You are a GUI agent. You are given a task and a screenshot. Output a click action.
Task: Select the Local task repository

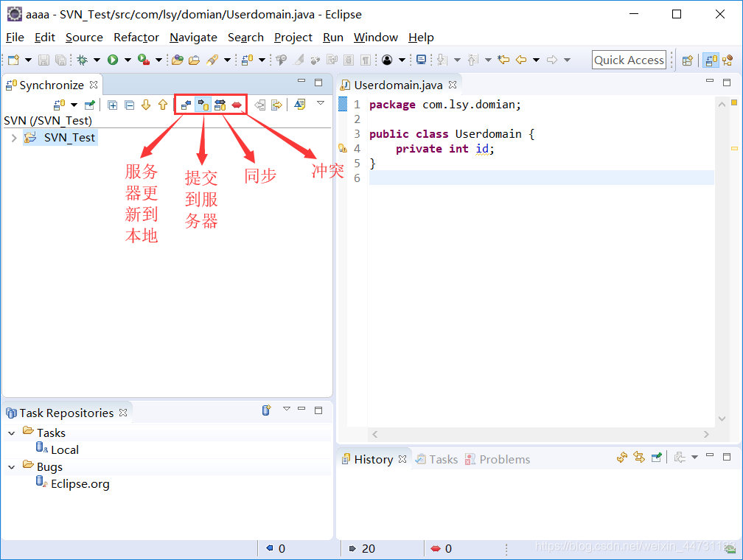(x=64, y=449)
